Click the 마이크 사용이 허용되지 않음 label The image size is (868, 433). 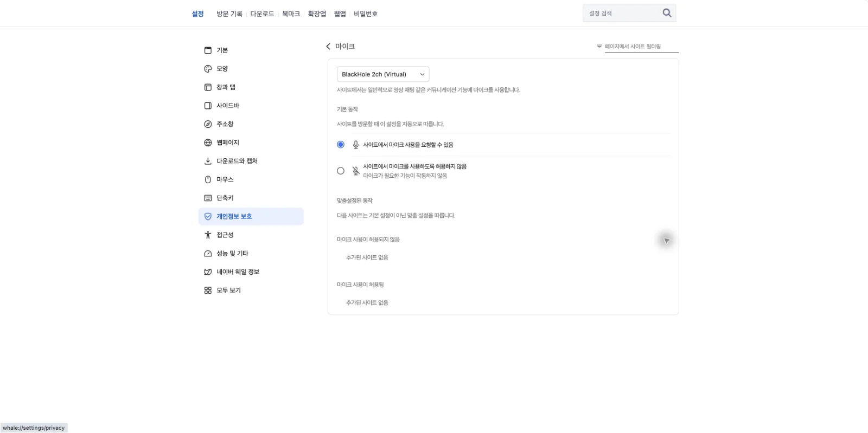coord(368,239)
